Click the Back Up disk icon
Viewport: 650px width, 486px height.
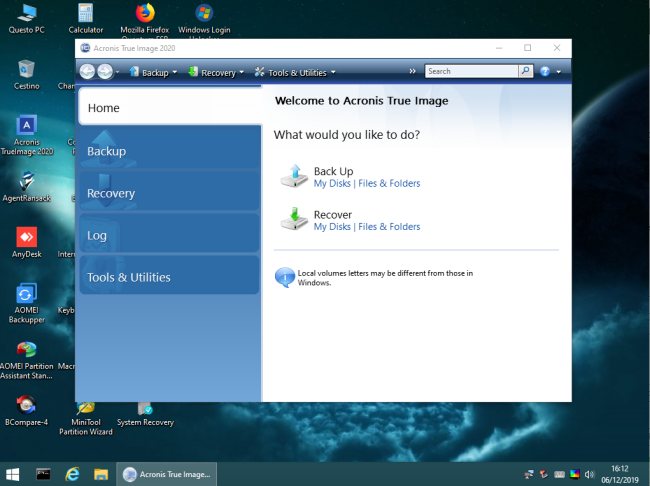[294, 176]
